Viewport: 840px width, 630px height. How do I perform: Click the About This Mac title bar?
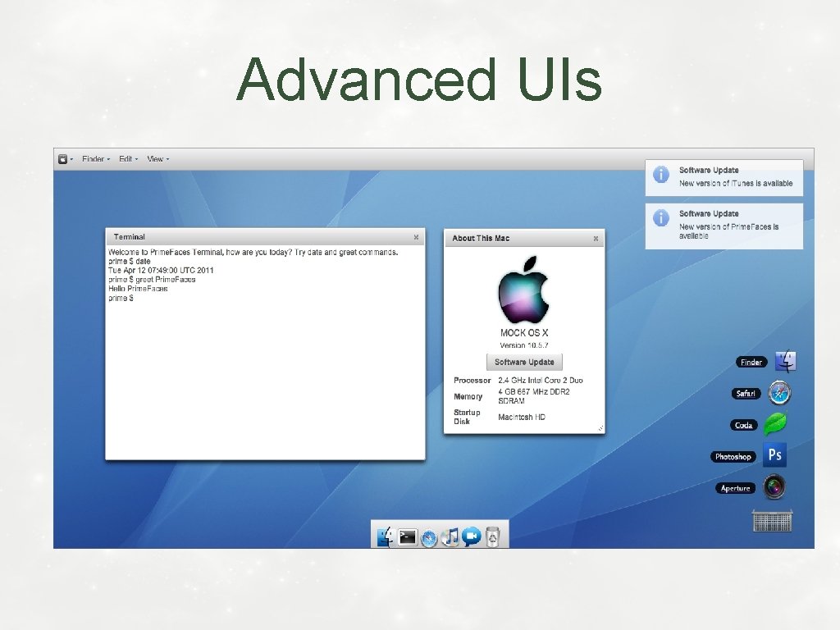[524, 239]
